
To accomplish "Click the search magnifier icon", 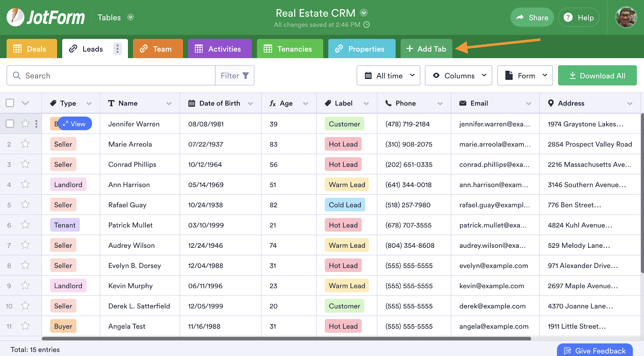I will coord(17,76).
